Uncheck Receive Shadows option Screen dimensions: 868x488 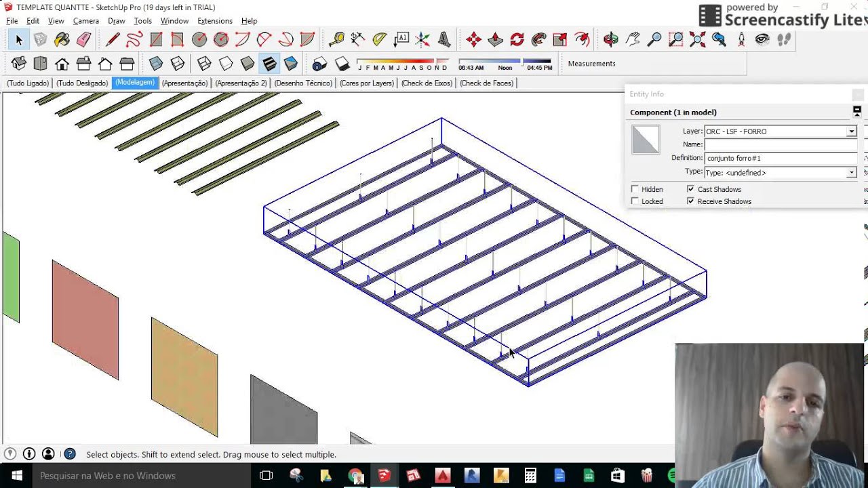coord(690,201)
